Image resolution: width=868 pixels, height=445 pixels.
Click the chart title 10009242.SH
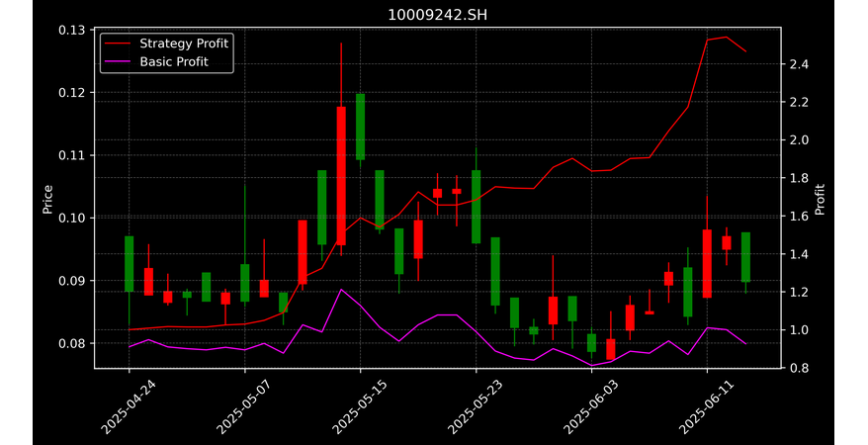coord(437,15)
